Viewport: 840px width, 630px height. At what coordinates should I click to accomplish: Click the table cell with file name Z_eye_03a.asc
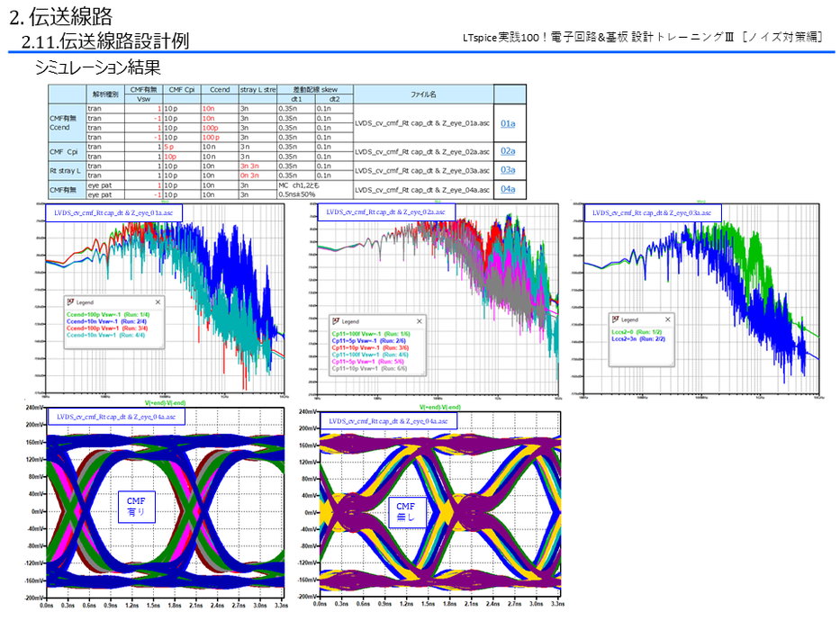point(423,170)
